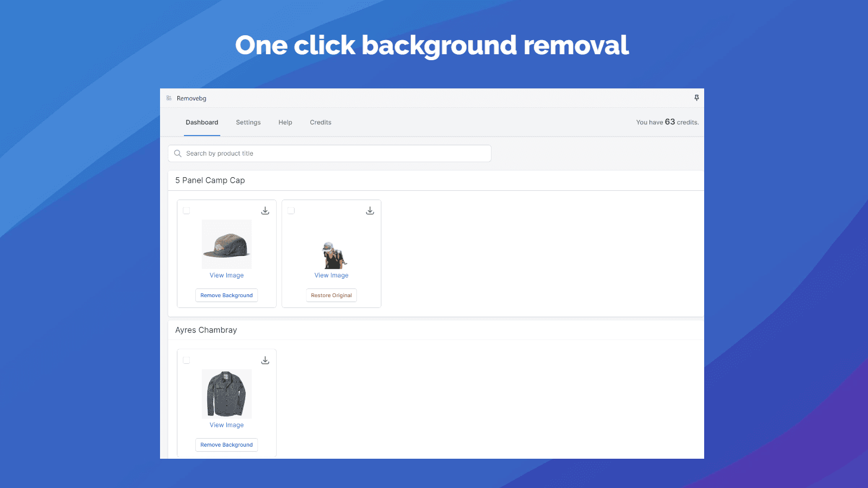Tick the Ayres Chambray image checkbox

click(186, 359)
